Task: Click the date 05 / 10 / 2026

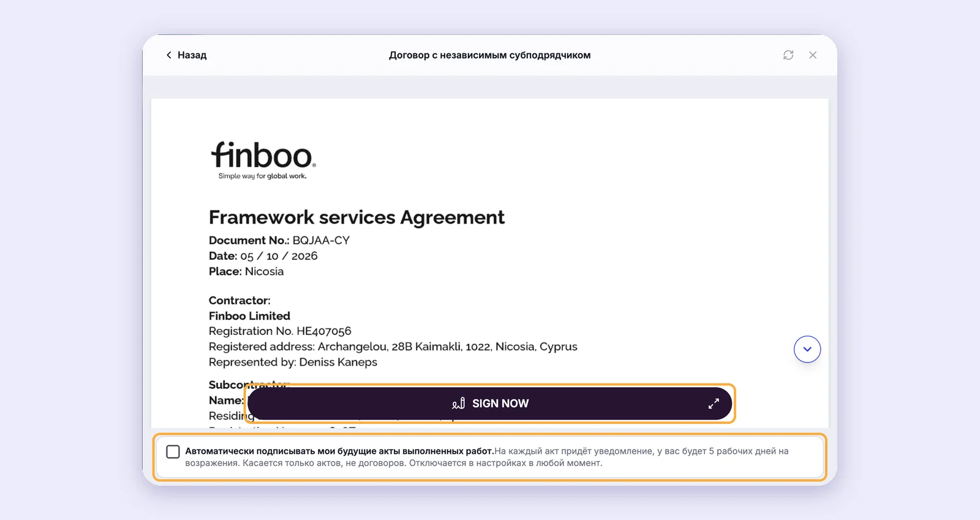Action: [279, 256]
